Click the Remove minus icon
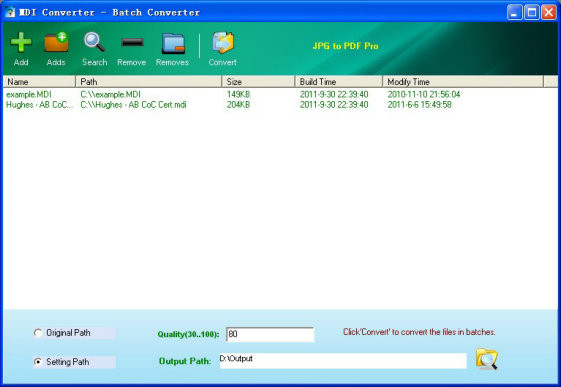The width and height of the screenshot is (561, 387). (x=132, y=43)
